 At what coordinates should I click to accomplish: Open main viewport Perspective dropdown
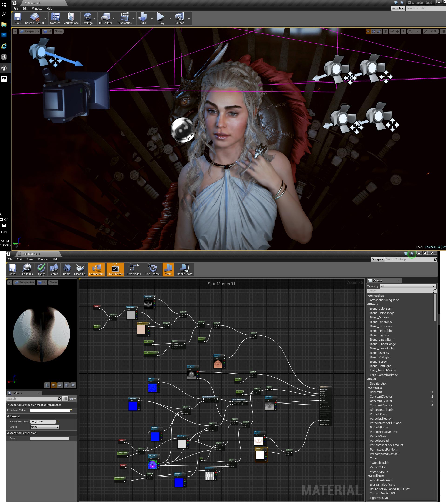click(30, 31)
